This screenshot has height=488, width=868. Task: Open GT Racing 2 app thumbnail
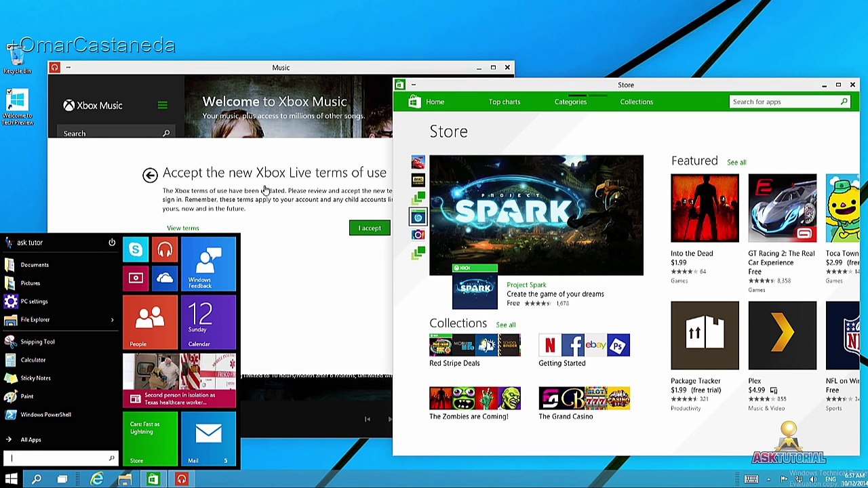[783, 208]
